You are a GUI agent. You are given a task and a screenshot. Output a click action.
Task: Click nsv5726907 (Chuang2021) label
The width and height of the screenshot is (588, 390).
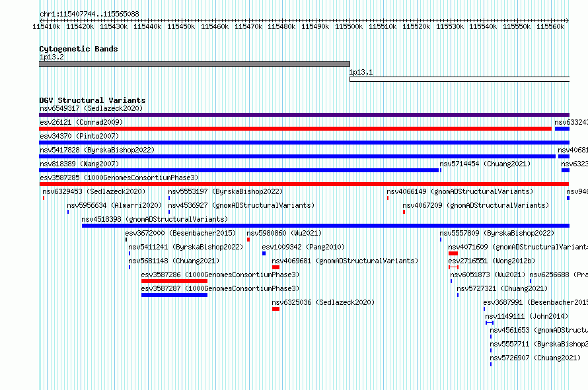point(535,358)
